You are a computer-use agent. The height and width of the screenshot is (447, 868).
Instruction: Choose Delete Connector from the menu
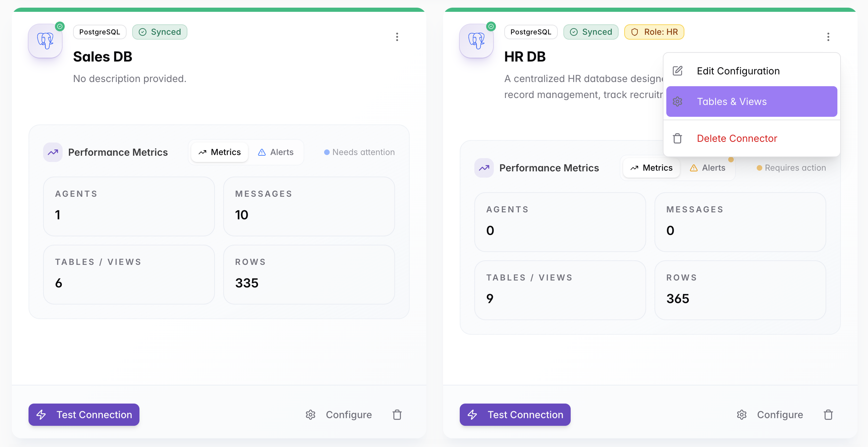click(x=752, y=138)
